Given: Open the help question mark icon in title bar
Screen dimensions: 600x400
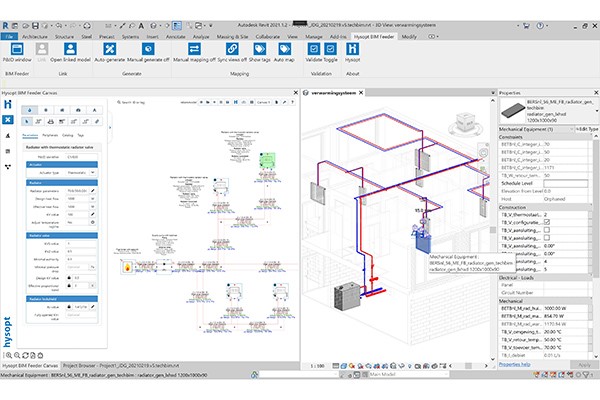Looking at the screenshot, I should click(x=540, y=26).
